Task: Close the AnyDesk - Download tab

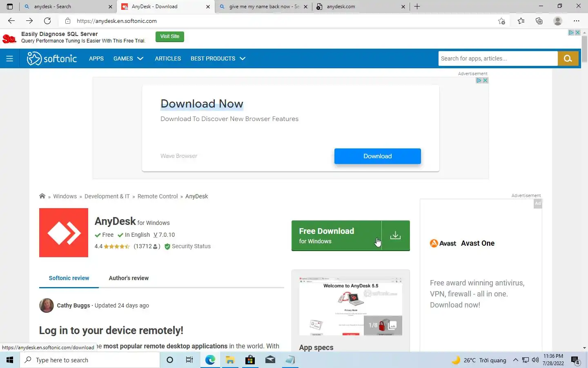Action: point(208,7)
